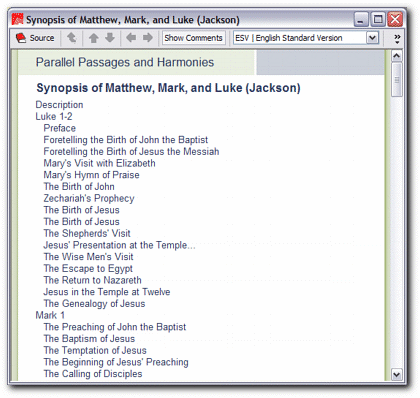This screenshot has height=398, width=420.
Task: Click the Source book icon button
Action: [x=35, y=38]
